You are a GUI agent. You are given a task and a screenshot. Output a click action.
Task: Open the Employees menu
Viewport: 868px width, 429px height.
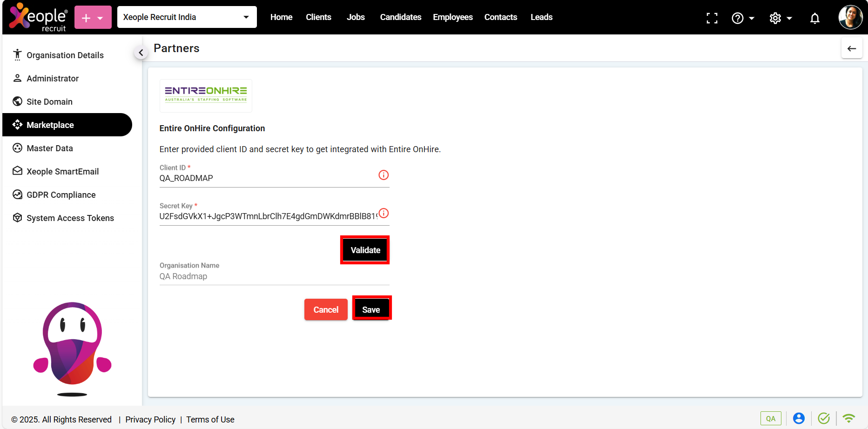coord(452,17)
